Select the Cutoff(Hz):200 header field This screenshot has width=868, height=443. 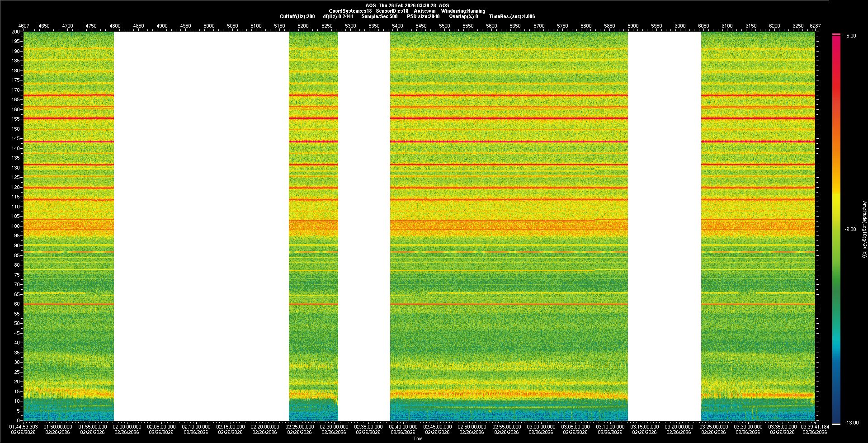click(x=297, y=16)
